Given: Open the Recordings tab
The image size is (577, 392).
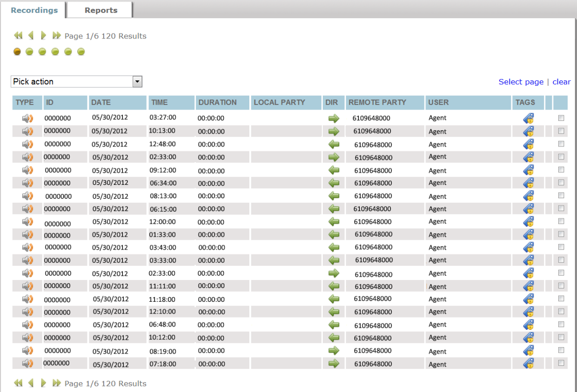Looking at the screenshot, I should coord(34,10).
